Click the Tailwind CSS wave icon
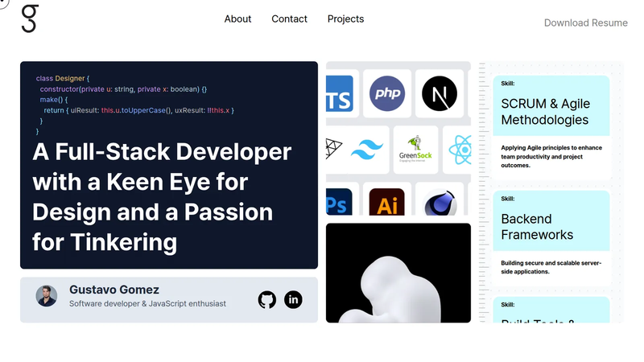The image size is (644, 362). [367, 150]
